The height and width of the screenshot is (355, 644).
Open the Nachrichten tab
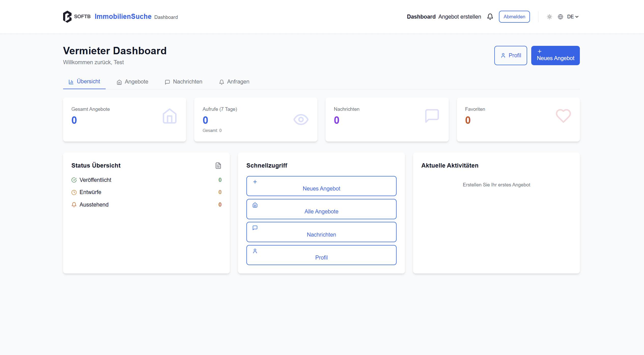click(x=184, y=82)
